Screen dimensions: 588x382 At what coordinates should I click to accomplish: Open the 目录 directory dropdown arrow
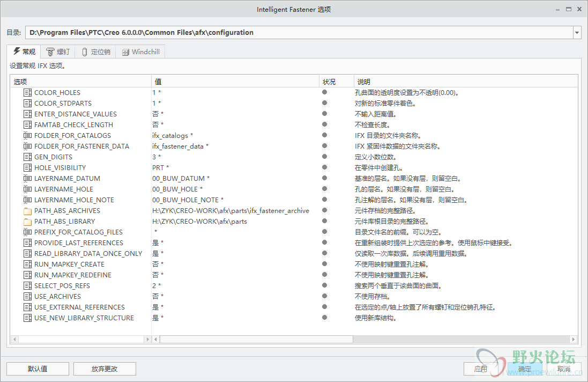pos(577,33)
